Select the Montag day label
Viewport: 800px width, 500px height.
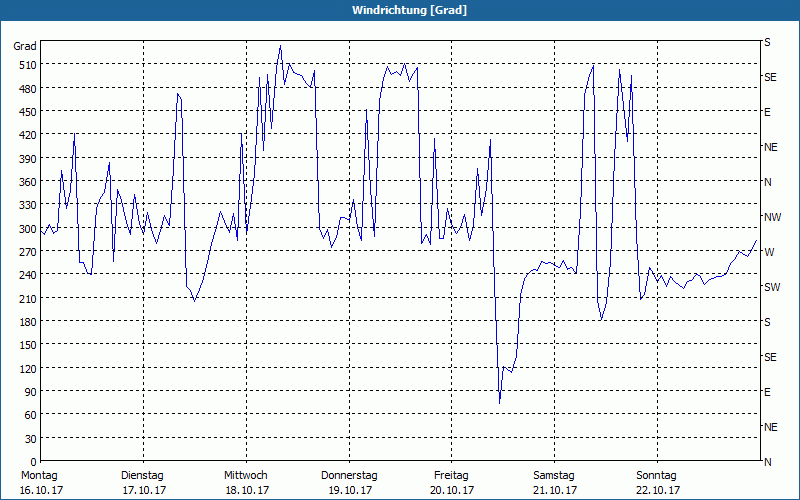point(39,476)
